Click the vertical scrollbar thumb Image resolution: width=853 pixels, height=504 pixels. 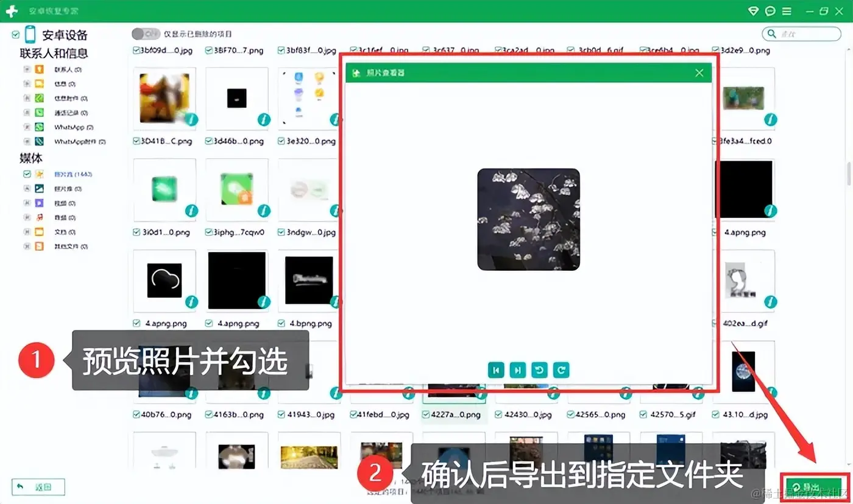(849, 173)
